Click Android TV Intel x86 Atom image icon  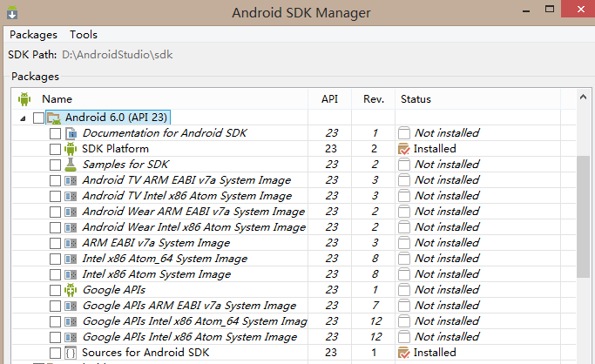point(71,196)
